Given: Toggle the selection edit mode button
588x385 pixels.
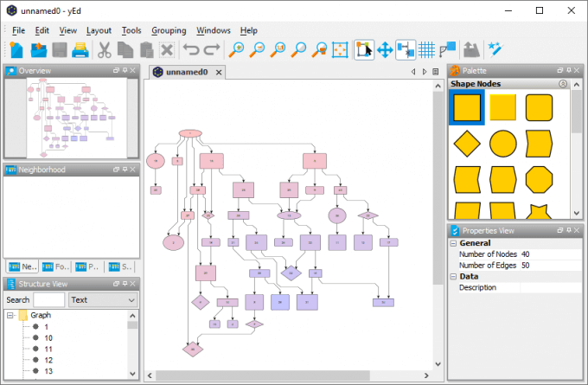Looking at the screenshot, I should coord(364,49).
